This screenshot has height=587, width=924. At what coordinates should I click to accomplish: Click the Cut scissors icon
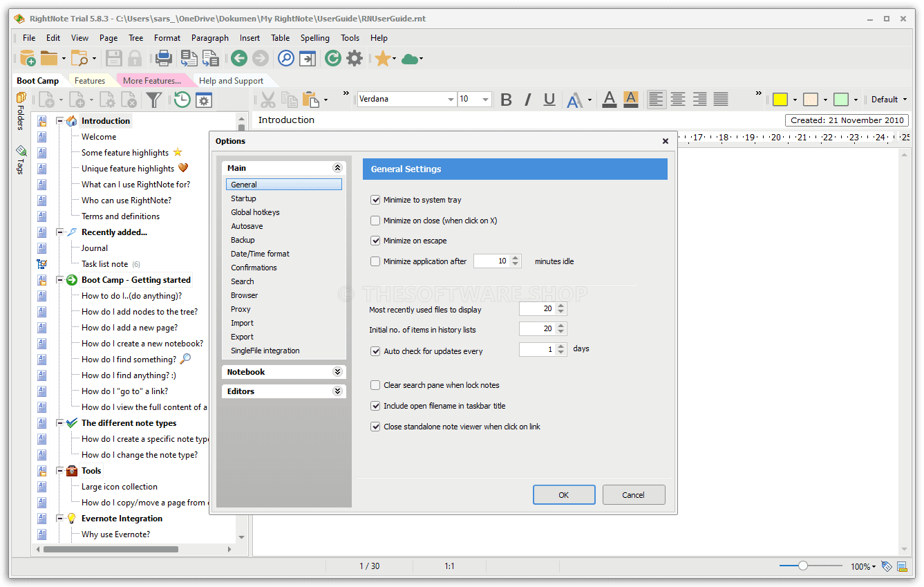point(268,100)
